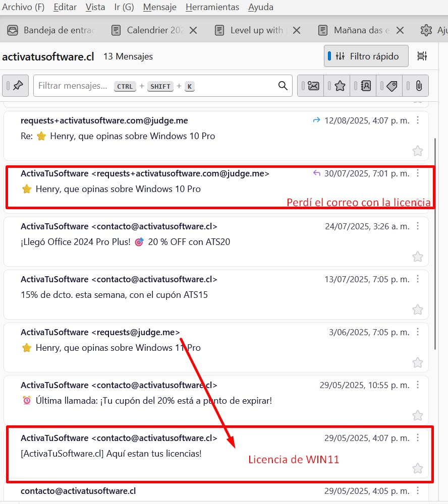Click the magnifier icon in the filter box
Image resolution: width=448 pixels, height=504 pixels.
(283, 86)
